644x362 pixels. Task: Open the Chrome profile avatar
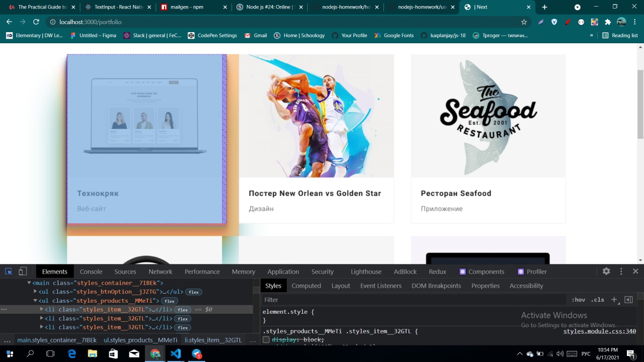pyautogui.click(x=621, y=22)
